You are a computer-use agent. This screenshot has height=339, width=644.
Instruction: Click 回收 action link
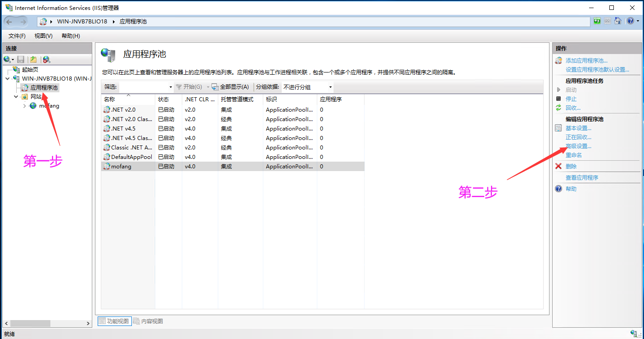[573, 108]
